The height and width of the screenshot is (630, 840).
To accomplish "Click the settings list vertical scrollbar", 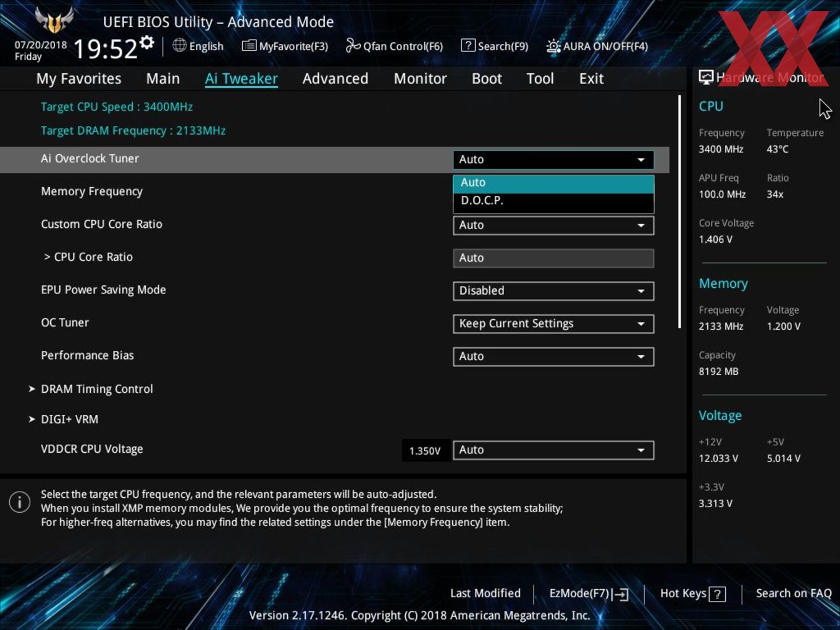I will (679, 211).
